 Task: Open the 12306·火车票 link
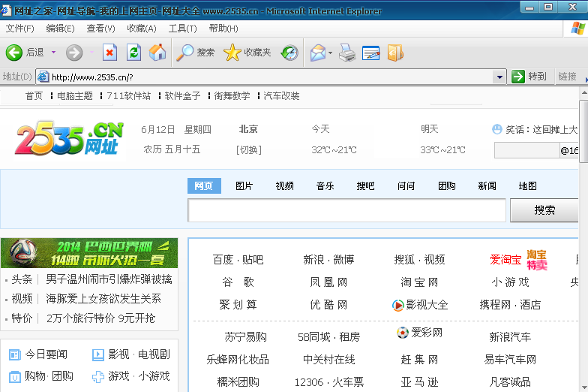[x=328, y=382]
